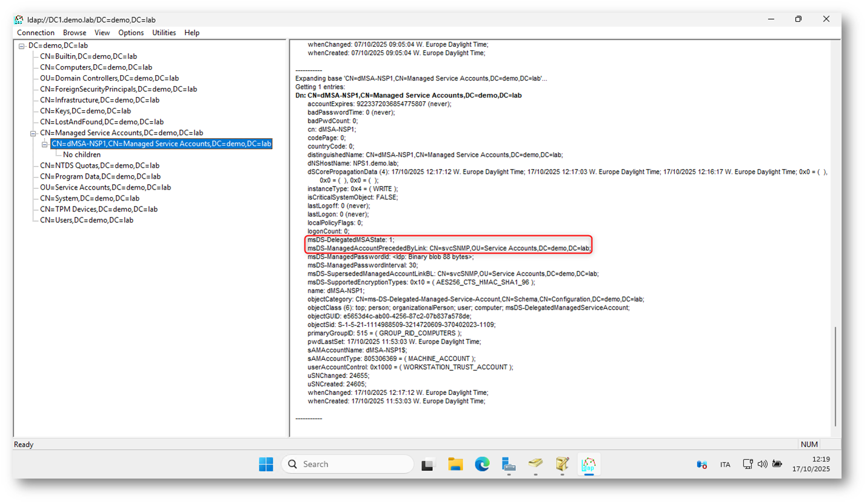
Task: Click the 'No children' tree entry
Action: coord(82,155)
